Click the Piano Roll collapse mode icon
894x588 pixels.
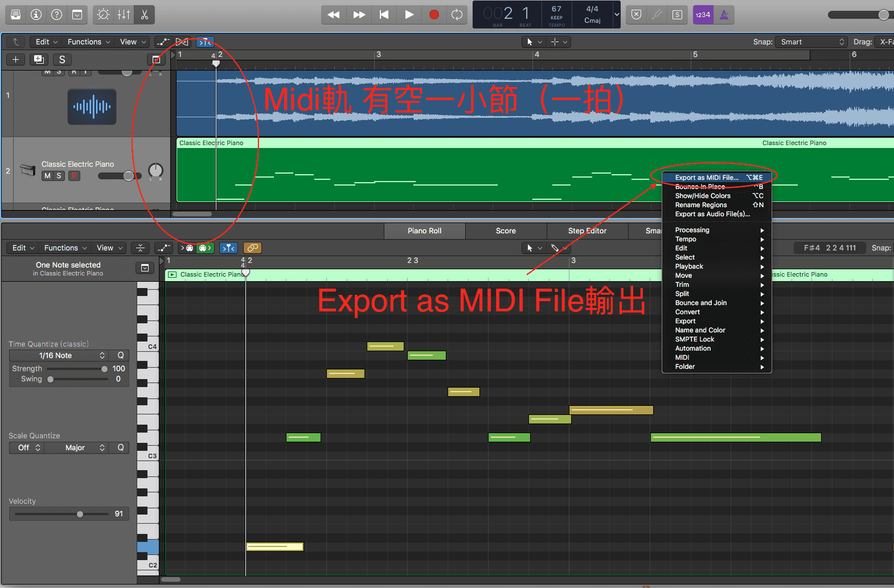(x=140, y=248)
